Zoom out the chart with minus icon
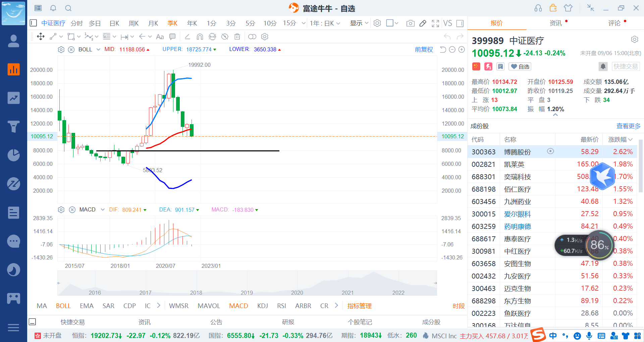 452,50
